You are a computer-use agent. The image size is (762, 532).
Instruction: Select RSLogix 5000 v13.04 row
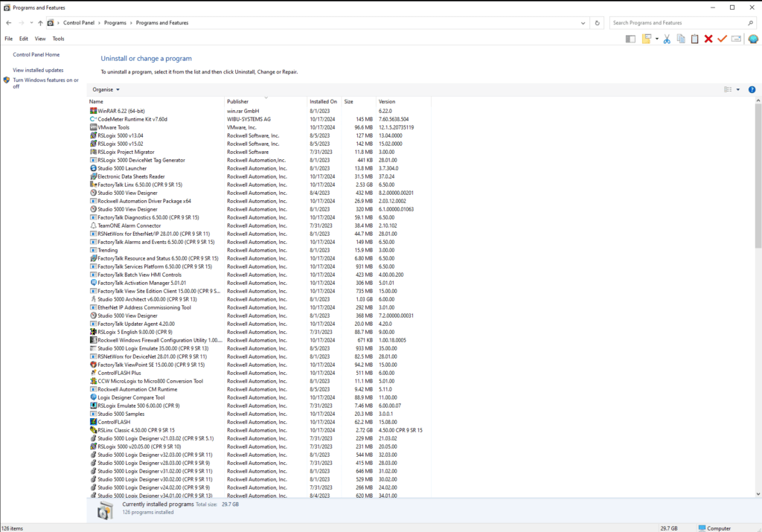point(259,135)
